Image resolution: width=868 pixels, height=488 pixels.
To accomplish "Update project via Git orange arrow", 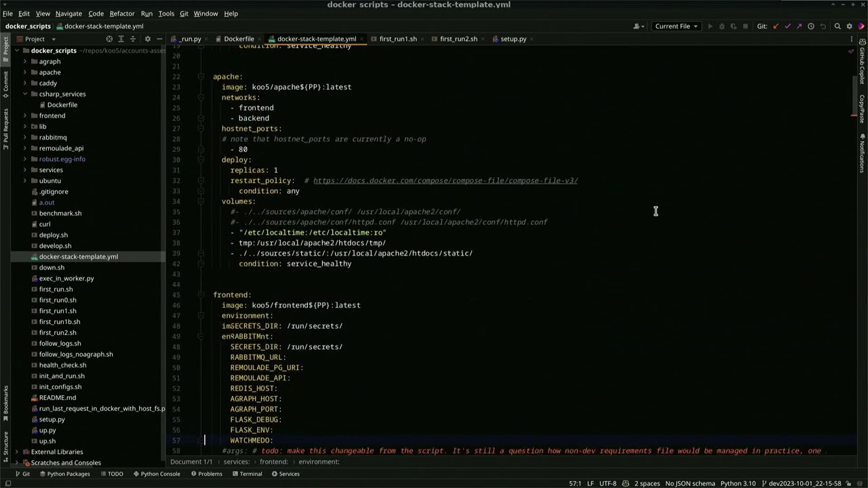I will click(776, 26).
